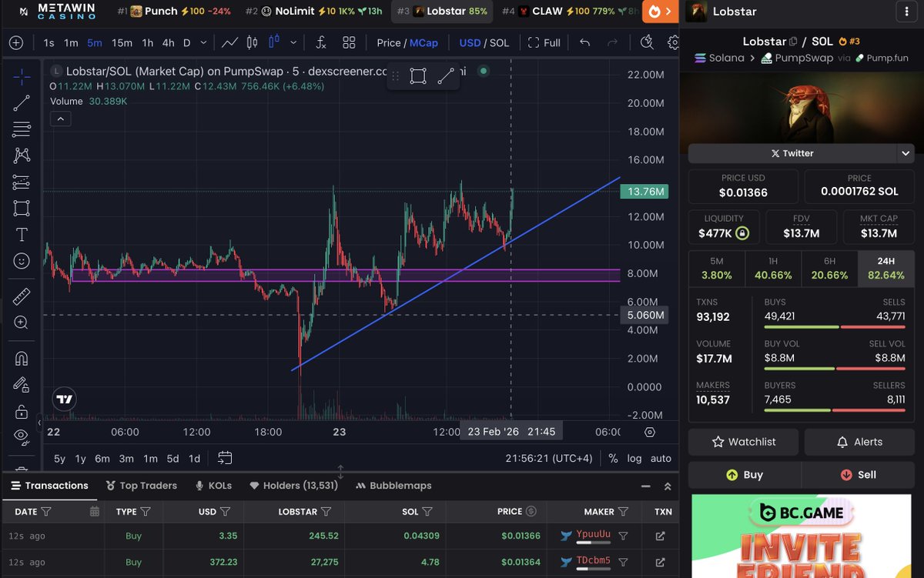Toggle log scale on chart
The width and height of the screenshot is (924, 578).
[634, 459]
